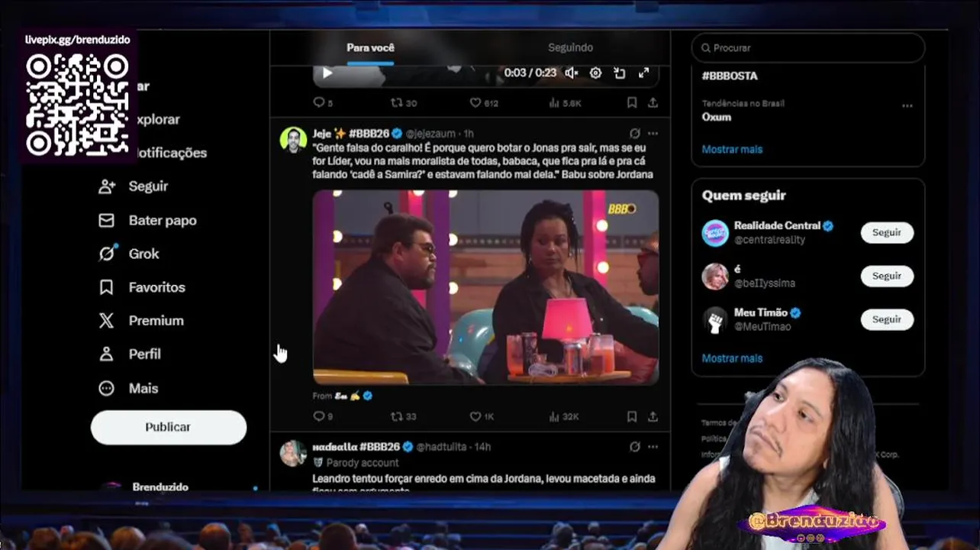The height and width of the screenshot is (550, 980).
Task: Open the #BBBOSTA trending topic
Action: point(730,76)
